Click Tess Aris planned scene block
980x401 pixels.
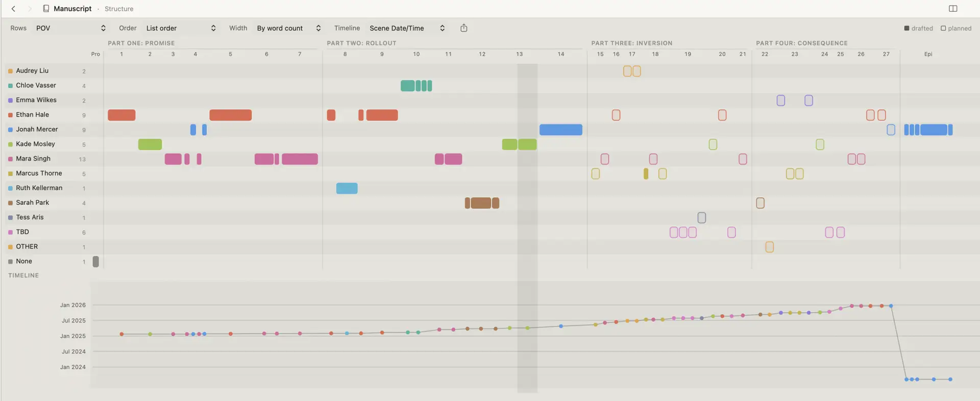coord(702,218)
